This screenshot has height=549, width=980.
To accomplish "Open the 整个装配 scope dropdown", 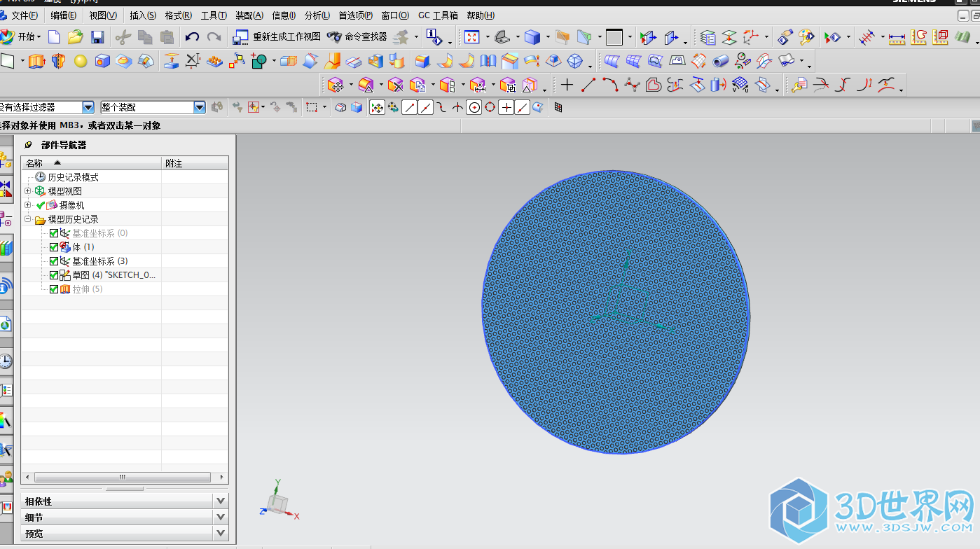I will pos(200,107).
